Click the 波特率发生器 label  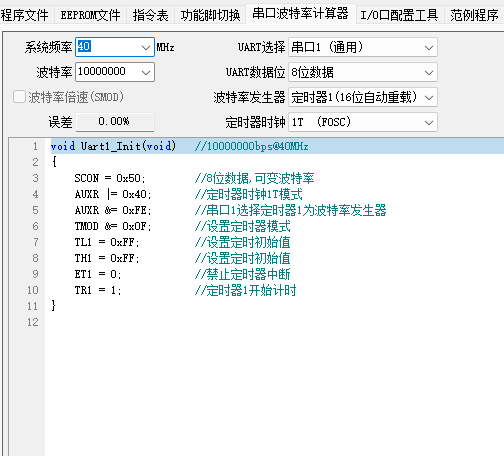pos(249,97)
